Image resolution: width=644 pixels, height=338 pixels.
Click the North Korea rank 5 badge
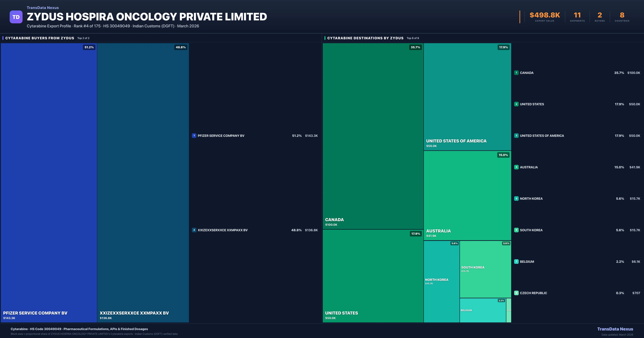tap(516, 199)
